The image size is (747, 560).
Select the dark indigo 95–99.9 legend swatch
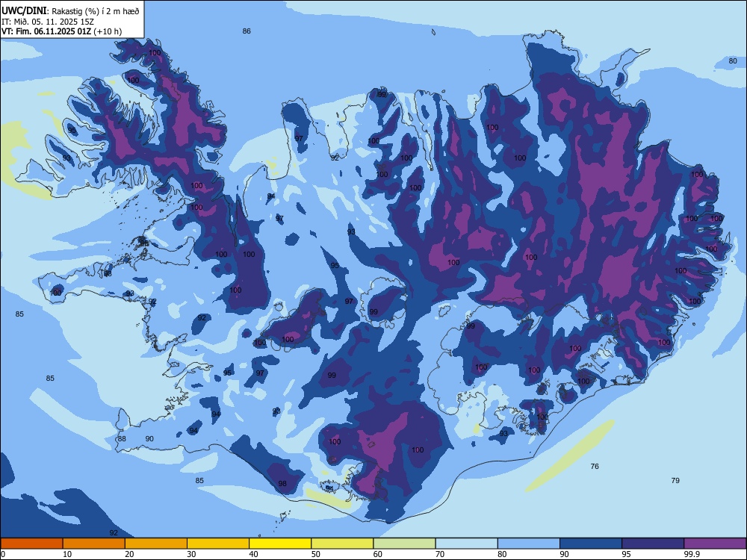click(653, 544)
